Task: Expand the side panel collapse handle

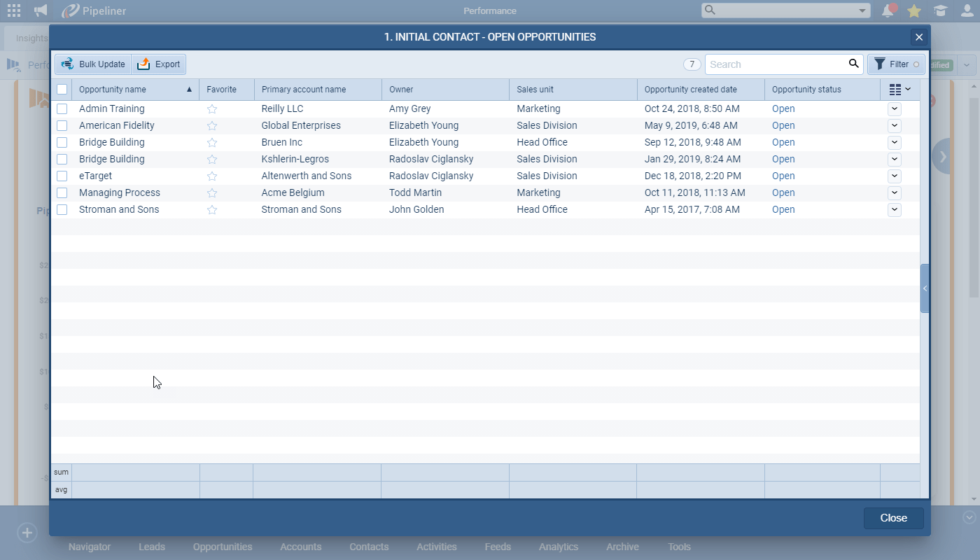Action: (x=925, y=288)
